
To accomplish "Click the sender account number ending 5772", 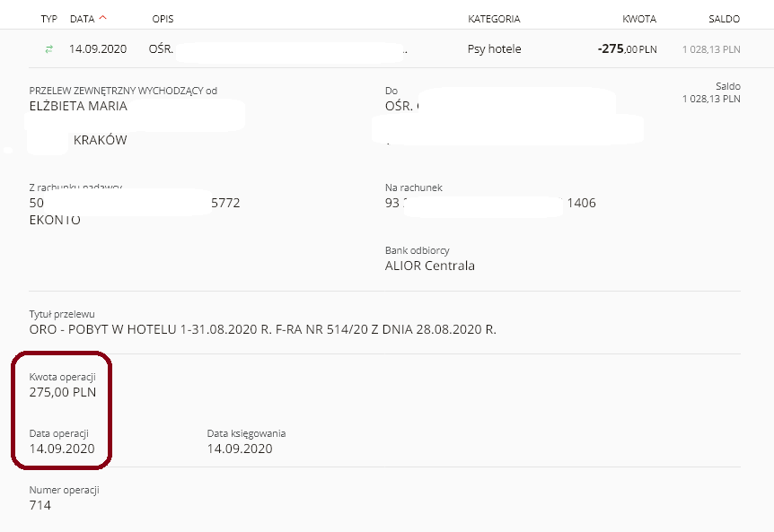I will pos(135,203).
